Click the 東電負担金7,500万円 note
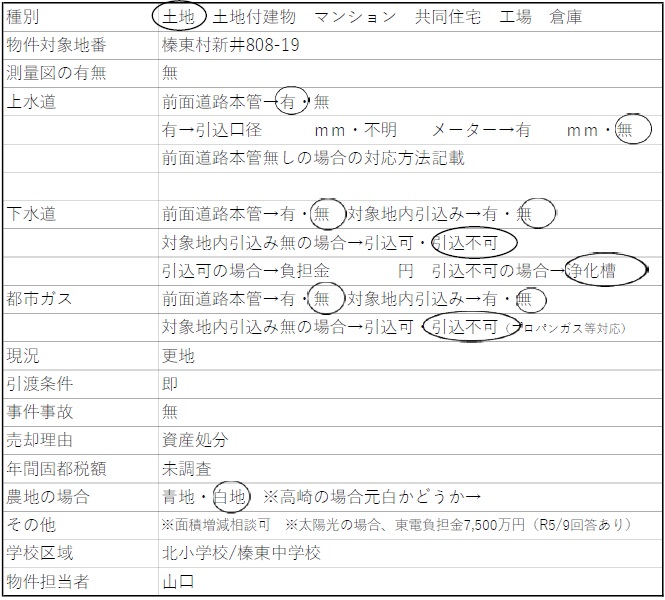Screen dimensions: 665x600 coord(460,525)
